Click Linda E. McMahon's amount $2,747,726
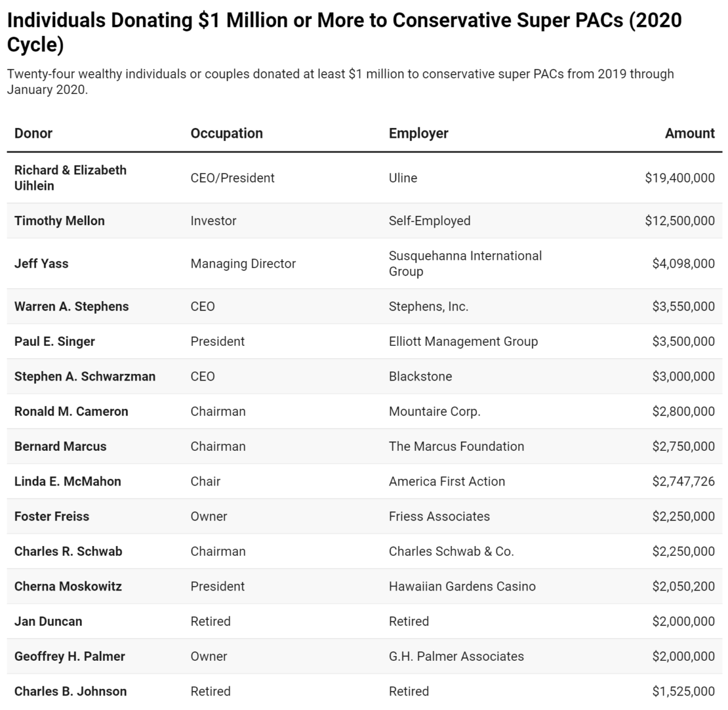 683,481
